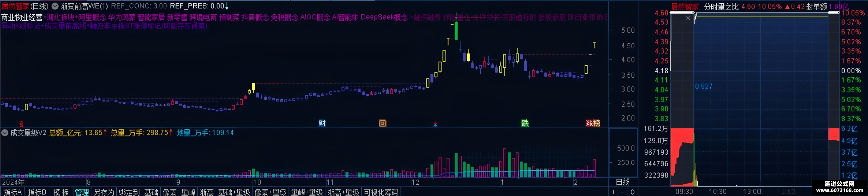The height and width of the screenshot is (196, 868).
Task: Expand the 成交量级V2 indicator dropdown
Action: tap(5, 133)
